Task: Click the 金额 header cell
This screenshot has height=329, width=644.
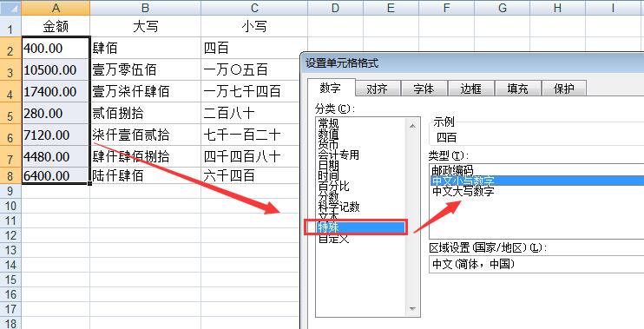Action: [56, 27]
